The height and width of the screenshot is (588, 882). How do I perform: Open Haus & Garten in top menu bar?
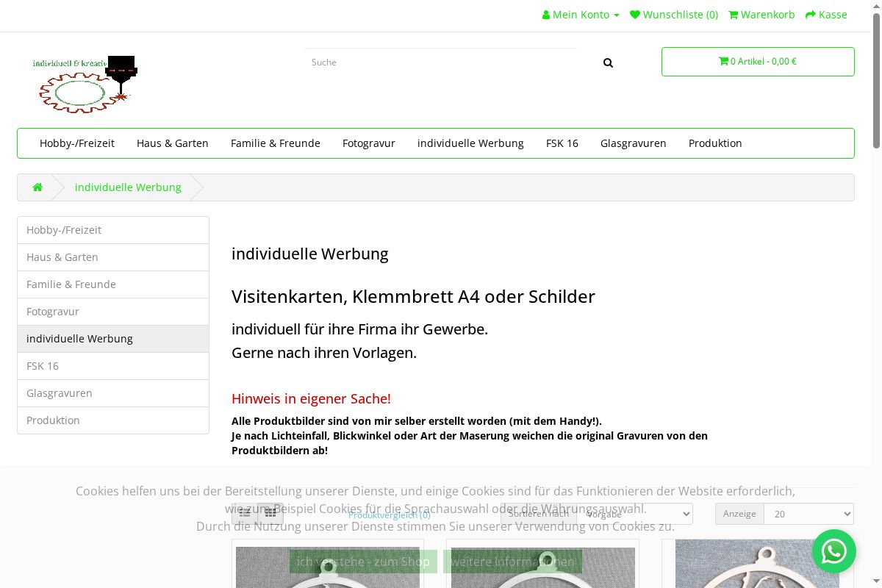point(173,143)
